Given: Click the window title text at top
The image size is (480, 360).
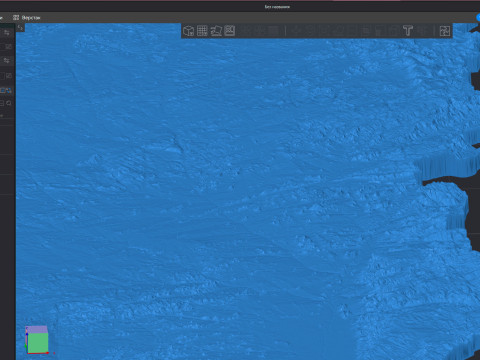Looking at the screenshot, I should pyautogui.click(x=277, y=7).
